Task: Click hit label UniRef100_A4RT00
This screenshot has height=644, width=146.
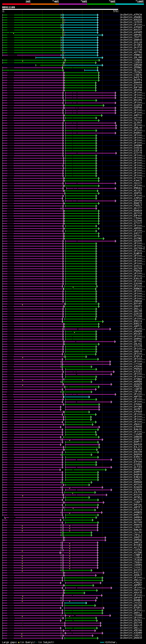Action: click(131, 115)
